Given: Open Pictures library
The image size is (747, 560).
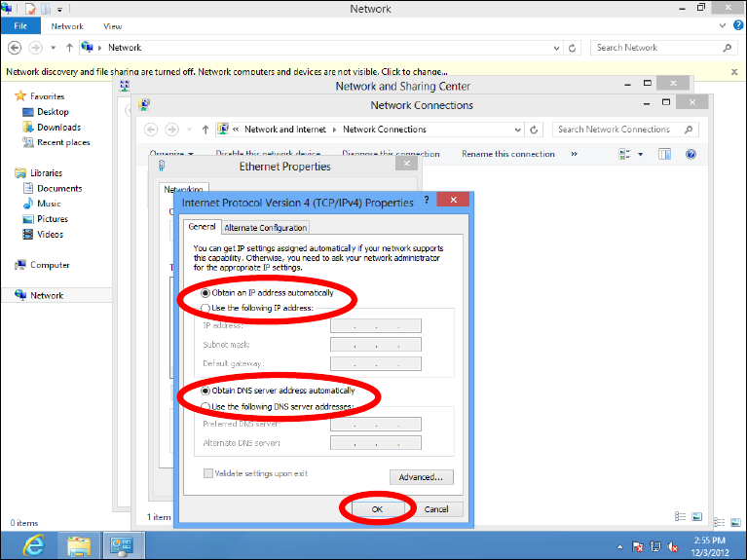Looking at the screenshot, I should (x=53, y=219).
